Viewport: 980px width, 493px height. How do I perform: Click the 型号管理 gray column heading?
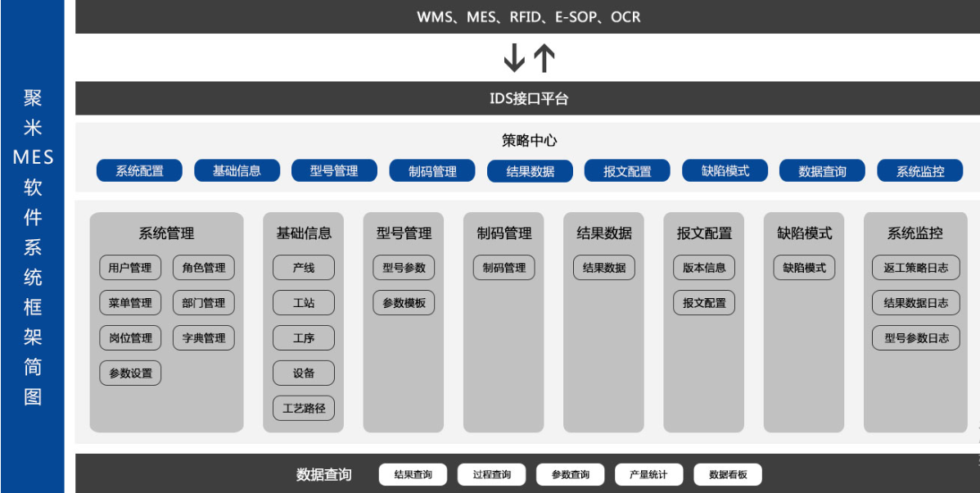[404, 233]
